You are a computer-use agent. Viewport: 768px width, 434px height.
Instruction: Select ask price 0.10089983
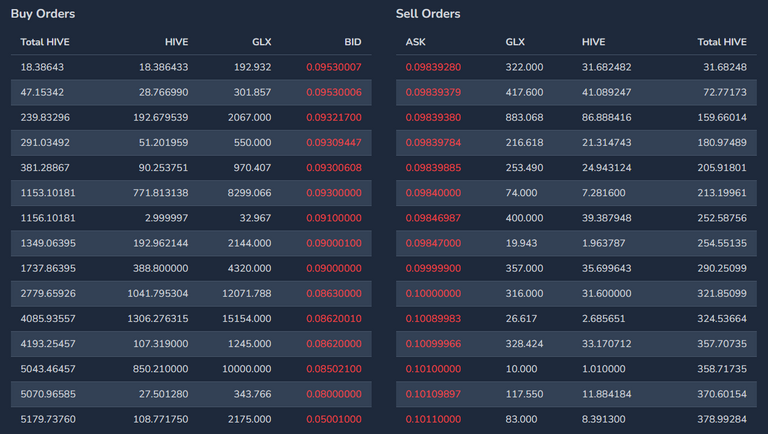click(433, 318)
